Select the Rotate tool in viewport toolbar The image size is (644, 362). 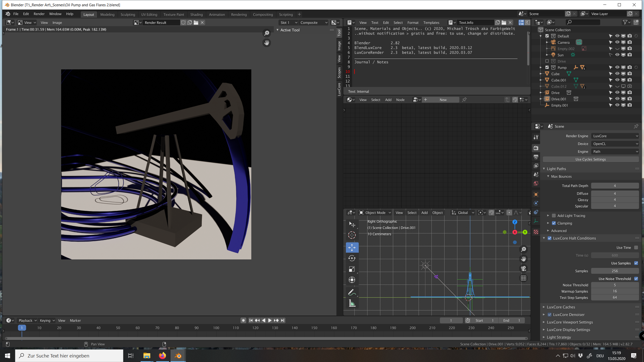point(352,258)
